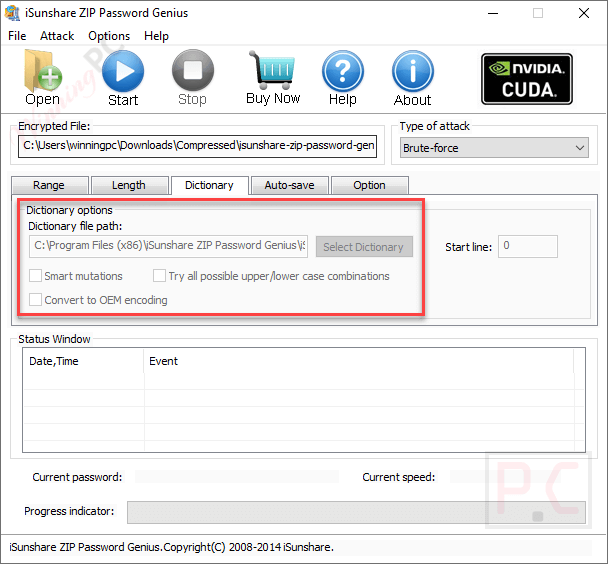Screen dimensions: 608x564
Task: Click the Encrypted File path field
Action: click(197, 146)
